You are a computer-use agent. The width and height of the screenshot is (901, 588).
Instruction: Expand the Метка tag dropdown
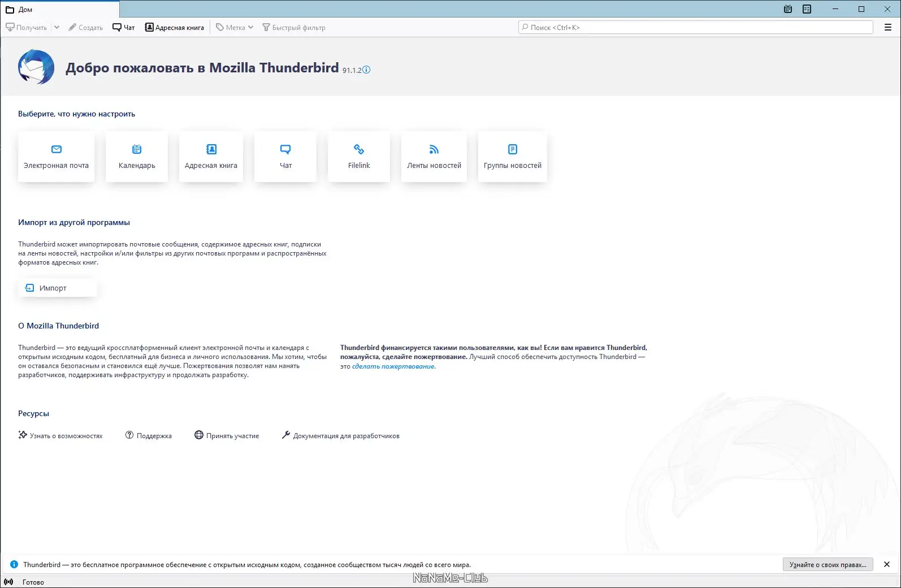tap(235, 27)
